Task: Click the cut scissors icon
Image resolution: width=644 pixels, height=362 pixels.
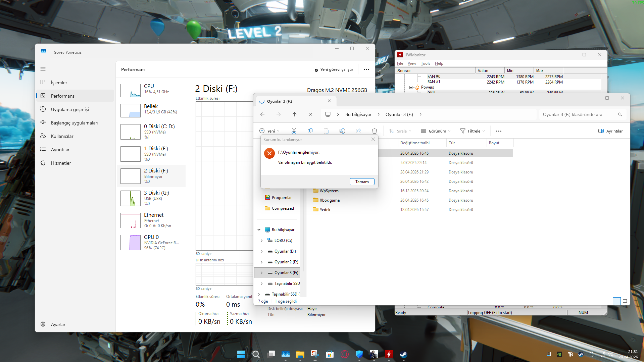Action: [x=294, y=131]
